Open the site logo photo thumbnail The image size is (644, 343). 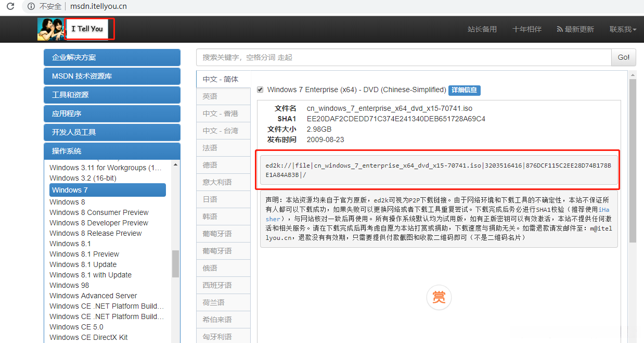click(x=50, y=29)
